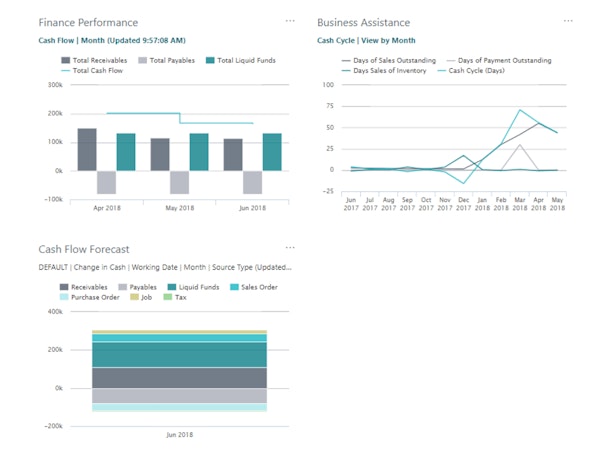
Task: Click Job legend swatch in forecast chart
Action: (134, 297)
